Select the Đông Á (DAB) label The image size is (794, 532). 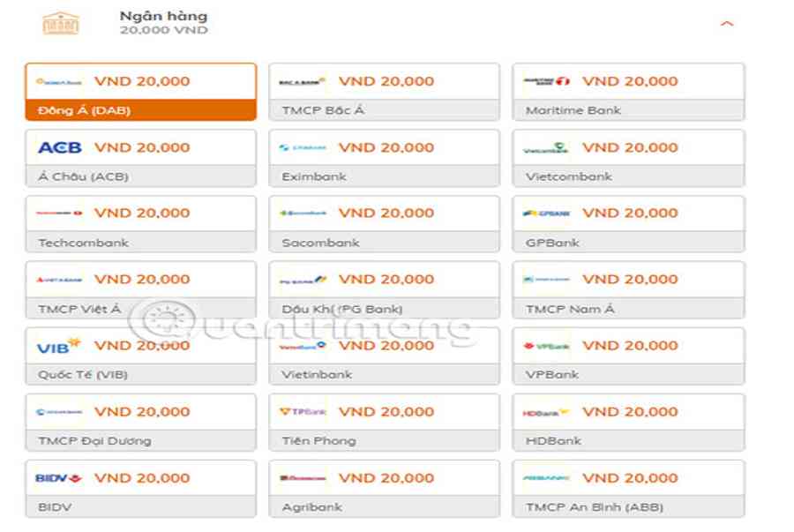coord(84,110)
